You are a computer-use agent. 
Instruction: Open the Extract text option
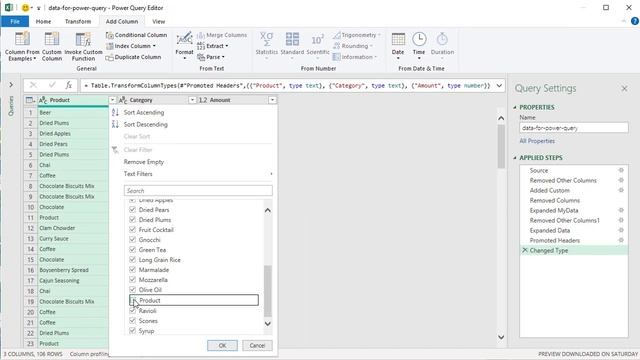tap(212, 46)
